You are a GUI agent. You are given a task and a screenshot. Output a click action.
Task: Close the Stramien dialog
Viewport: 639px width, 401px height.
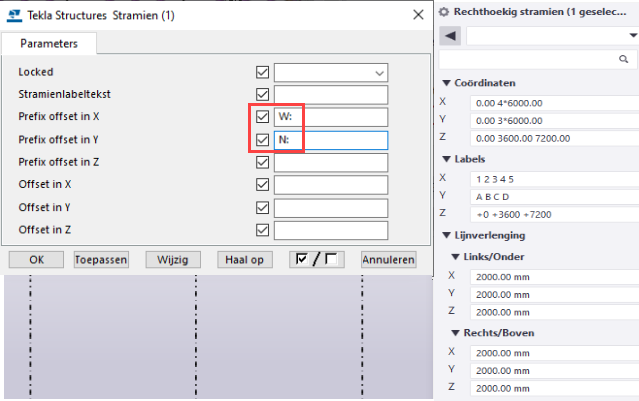[418, 15]
